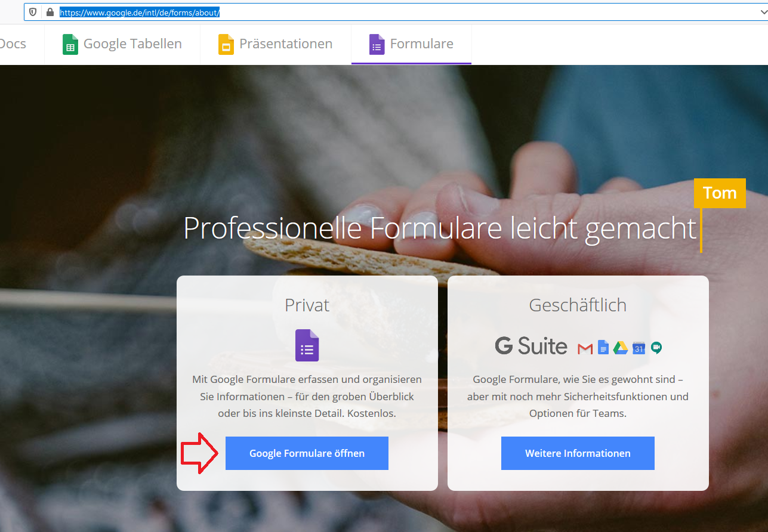The image size is (768, 532).
Task: Click the Gmail icon next to G Suite
Action: (x=585, y=348)
